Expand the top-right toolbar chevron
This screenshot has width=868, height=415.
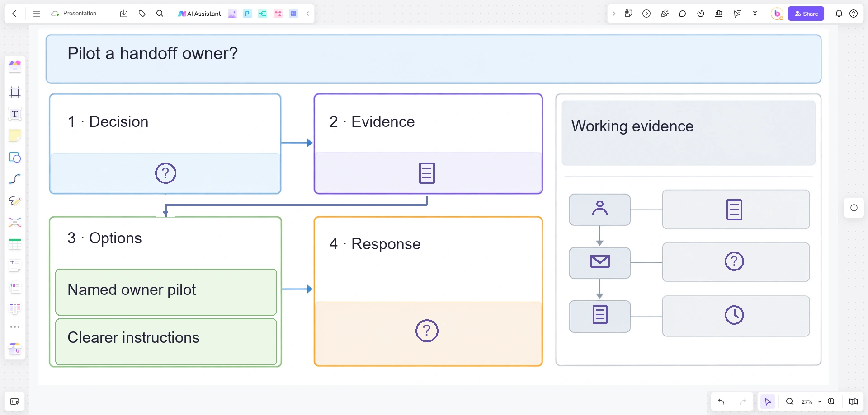click(614, 14)
